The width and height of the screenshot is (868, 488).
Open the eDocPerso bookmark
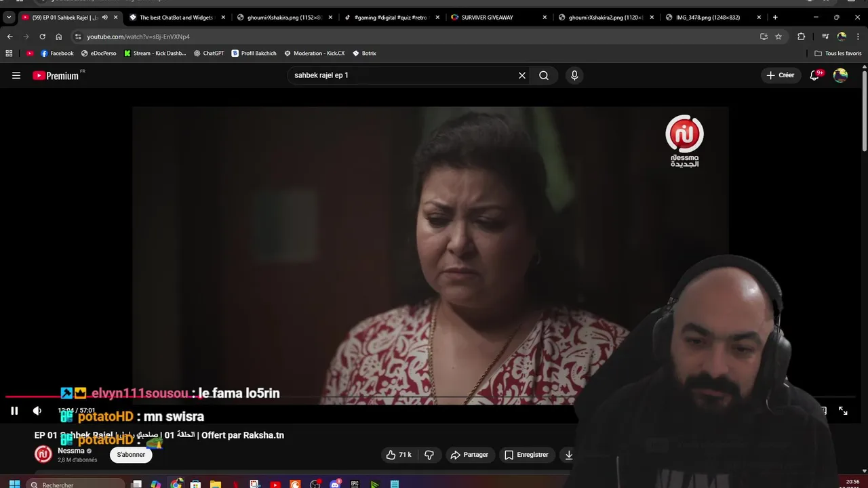pyautogui.click(x=98, y=53)
